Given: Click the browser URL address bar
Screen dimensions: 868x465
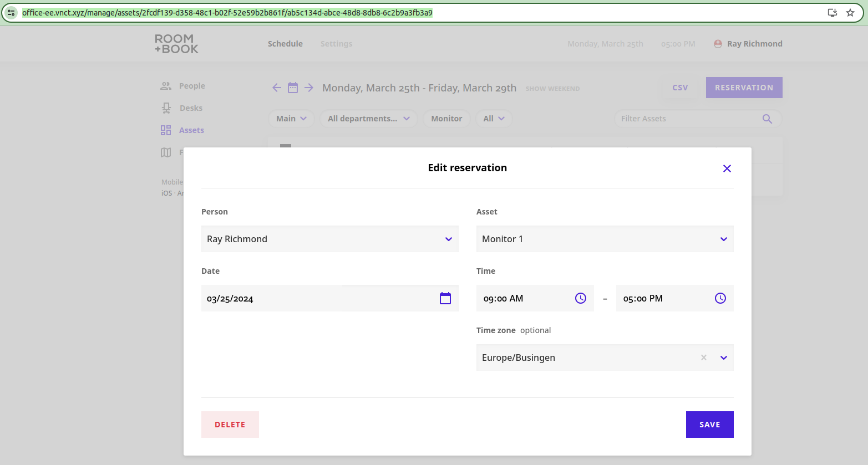Looking at the screenshot, I should (422, 13).
